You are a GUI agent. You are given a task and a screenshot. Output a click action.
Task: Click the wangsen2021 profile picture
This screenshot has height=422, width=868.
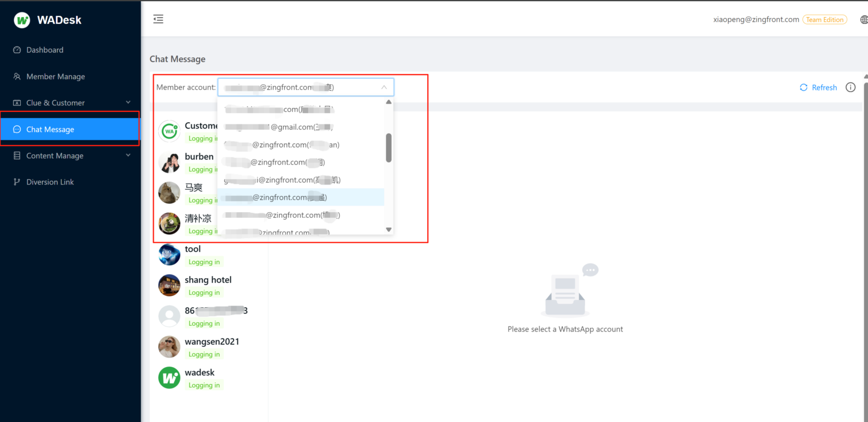click(x=169, y=347)
